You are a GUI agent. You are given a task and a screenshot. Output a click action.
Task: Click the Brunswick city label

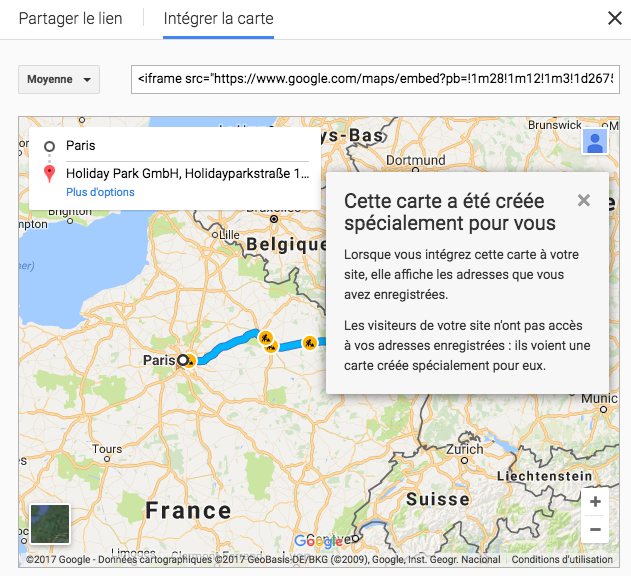tap(555, 125)
